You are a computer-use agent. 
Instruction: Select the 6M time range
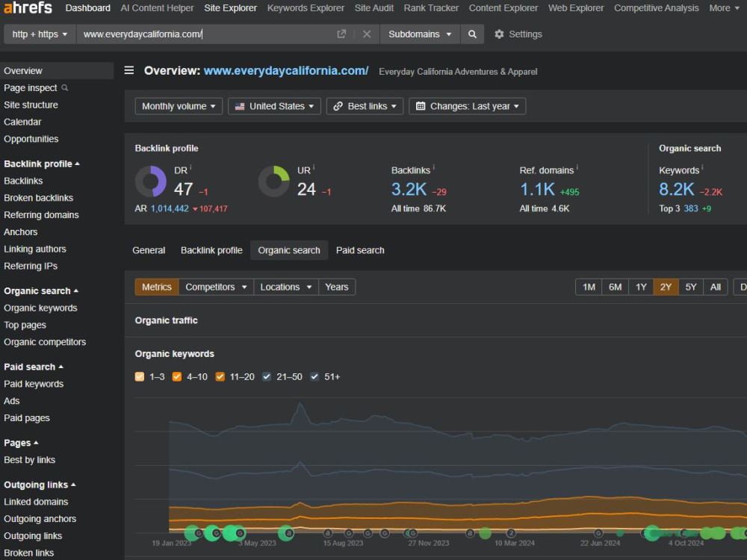tap(615, 287)
